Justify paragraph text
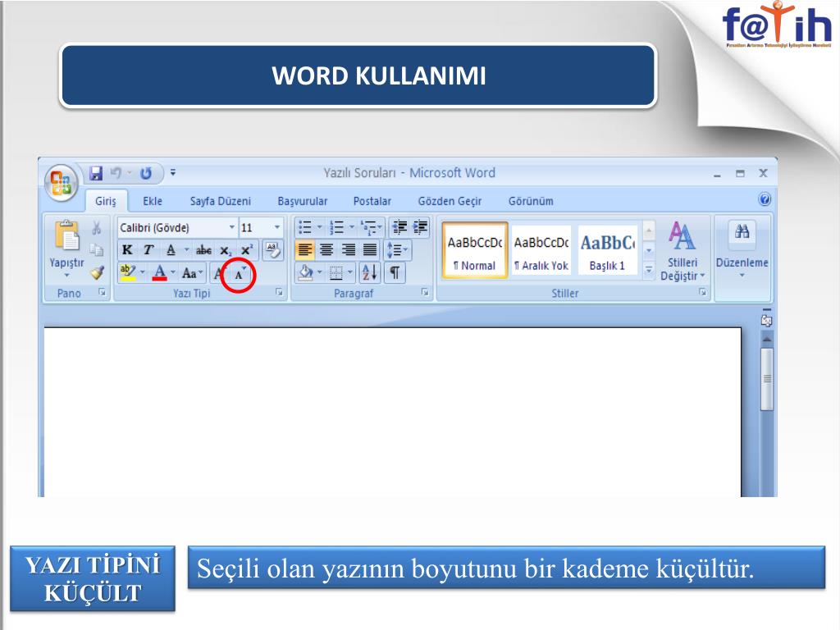 (370, 249)
